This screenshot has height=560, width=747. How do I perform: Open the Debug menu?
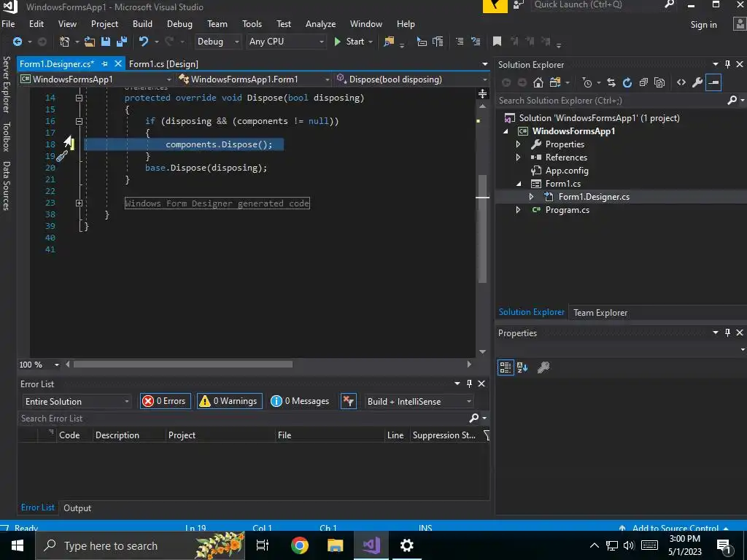click(179, 24)
